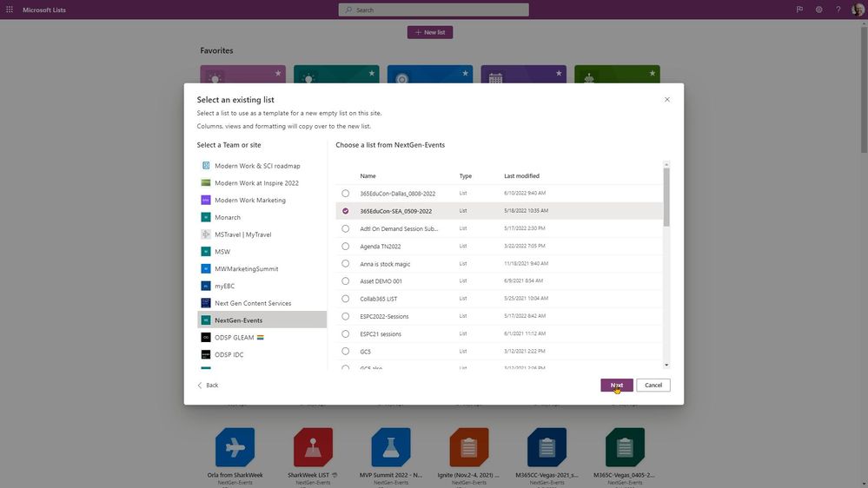Click the Modern Work Marketing site icon
The height and width of the screenshot is (488, 868).
click(x=206, y=200)
